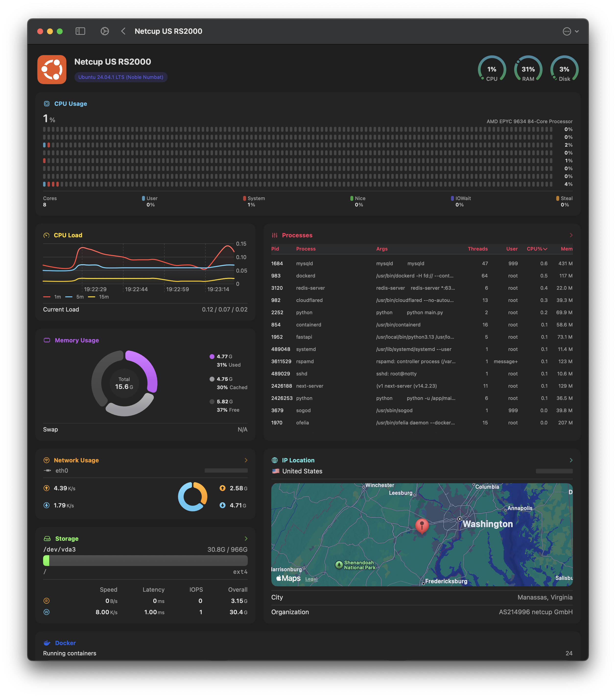Sort processes by Mem column header

(566, 249)
